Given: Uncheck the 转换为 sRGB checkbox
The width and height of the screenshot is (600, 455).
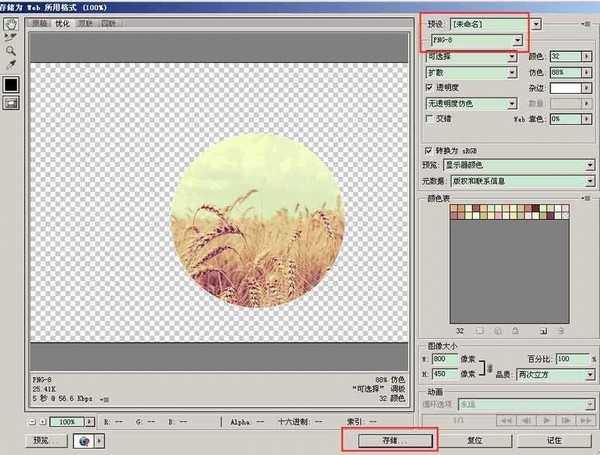Looking at the screenshot, I should [x=429, y=150].
